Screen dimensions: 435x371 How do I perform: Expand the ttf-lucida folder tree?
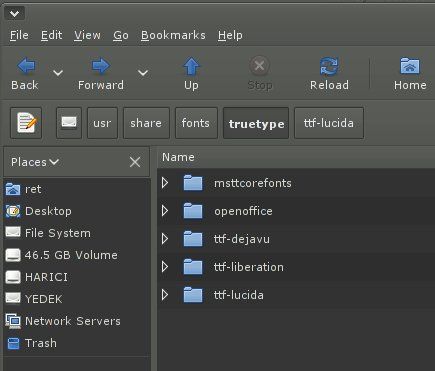165,295
